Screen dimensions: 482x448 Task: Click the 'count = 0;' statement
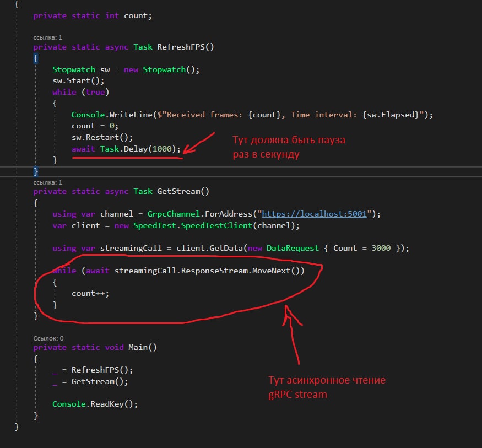tap(95, 126)
